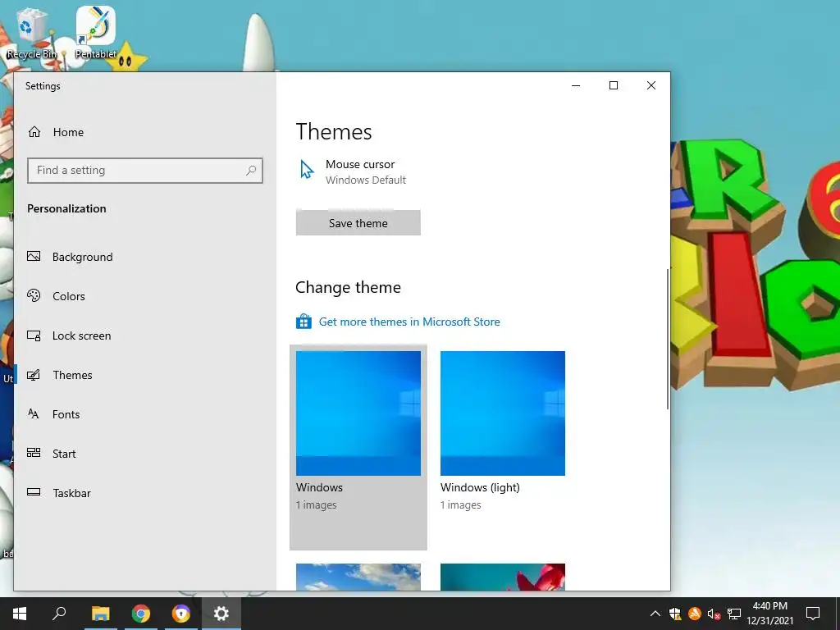Open the Windows Start menu
The width and height of the screenshot is (840, 630).
click(20, 614)
